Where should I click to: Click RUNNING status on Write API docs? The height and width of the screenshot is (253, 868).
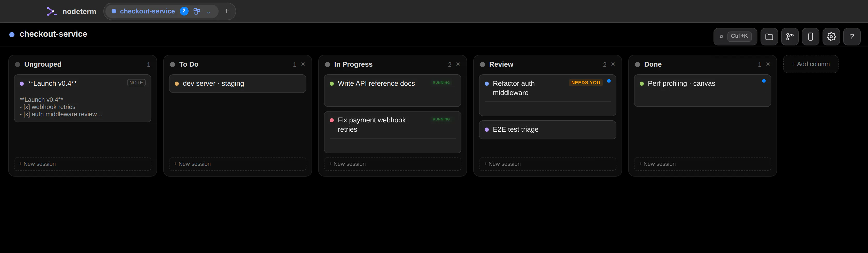pos(441,83)
